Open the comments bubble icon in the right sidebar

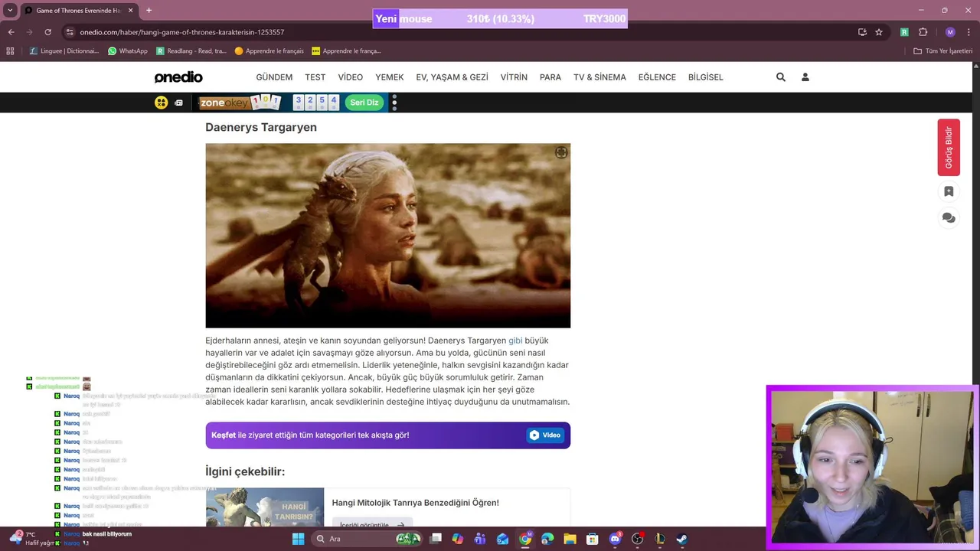point(949,218)
